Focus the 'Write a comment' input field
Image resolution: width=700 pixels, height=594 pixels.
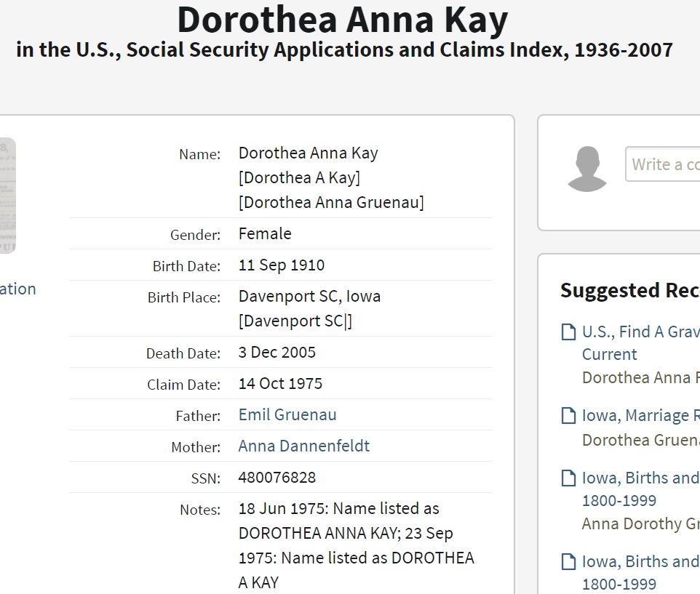coord(662,164)
